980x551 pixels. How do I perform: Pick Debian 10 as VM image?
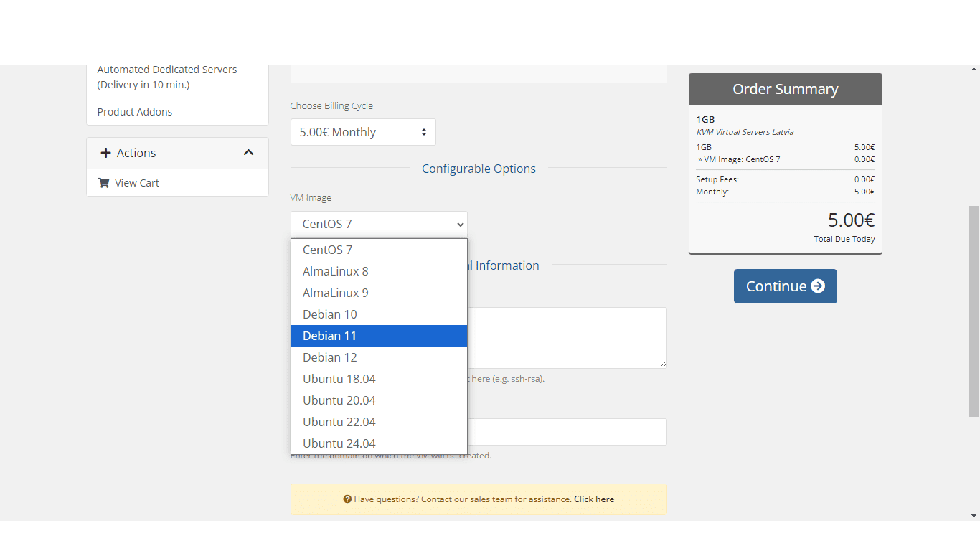tap(379, 314)
